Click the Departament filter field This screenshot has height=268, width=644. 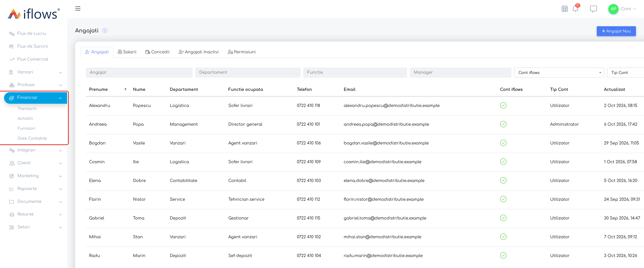point(248,72)
